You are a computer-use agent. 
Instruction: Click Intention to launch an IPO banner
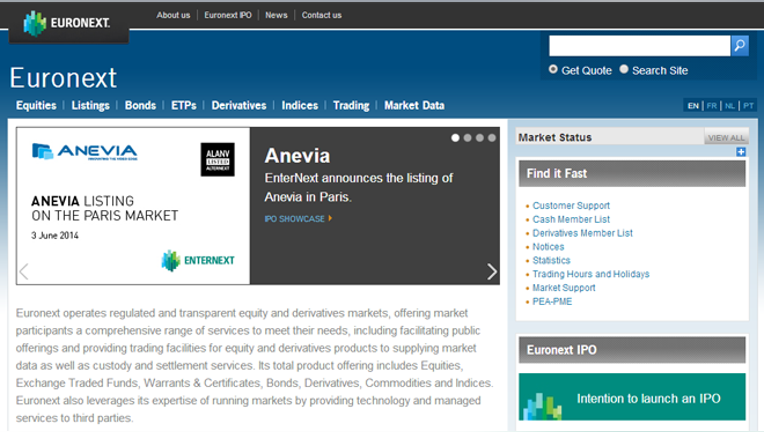[x=632, y=396]
